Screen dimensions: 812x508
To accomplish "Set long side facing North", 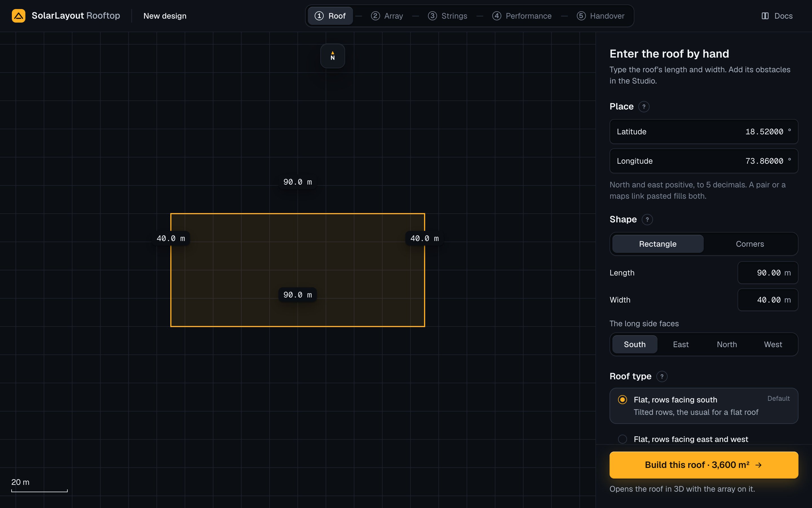I will 727,344.
